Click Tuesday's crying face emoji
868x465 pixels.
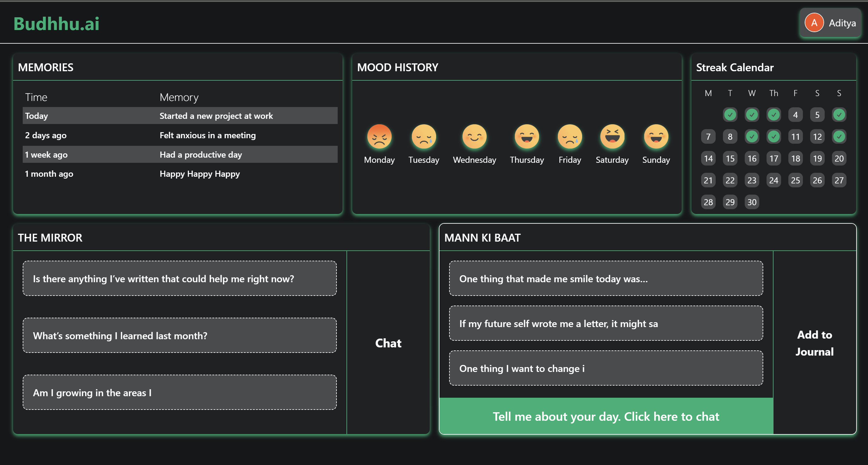point(424,137)
